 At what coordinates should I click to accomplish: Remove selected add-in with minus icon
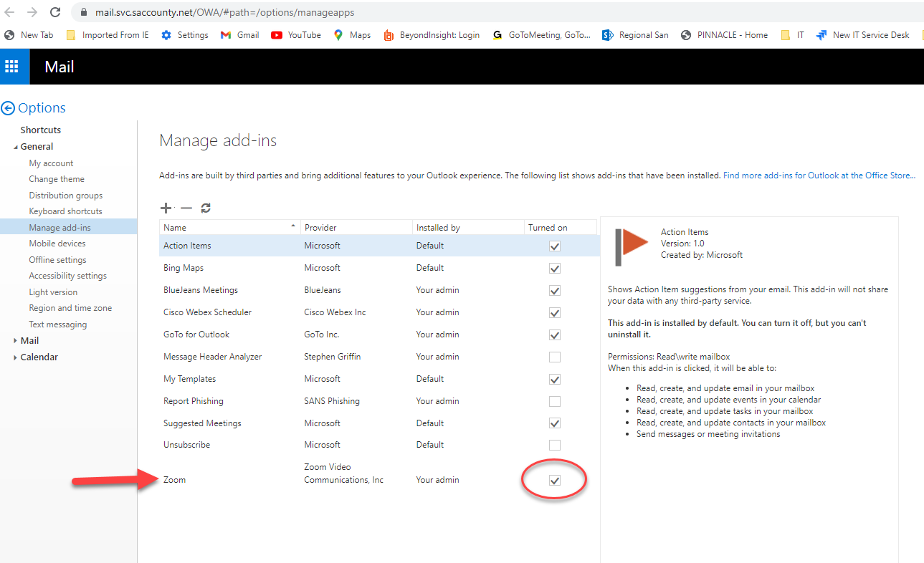(186, 208)
